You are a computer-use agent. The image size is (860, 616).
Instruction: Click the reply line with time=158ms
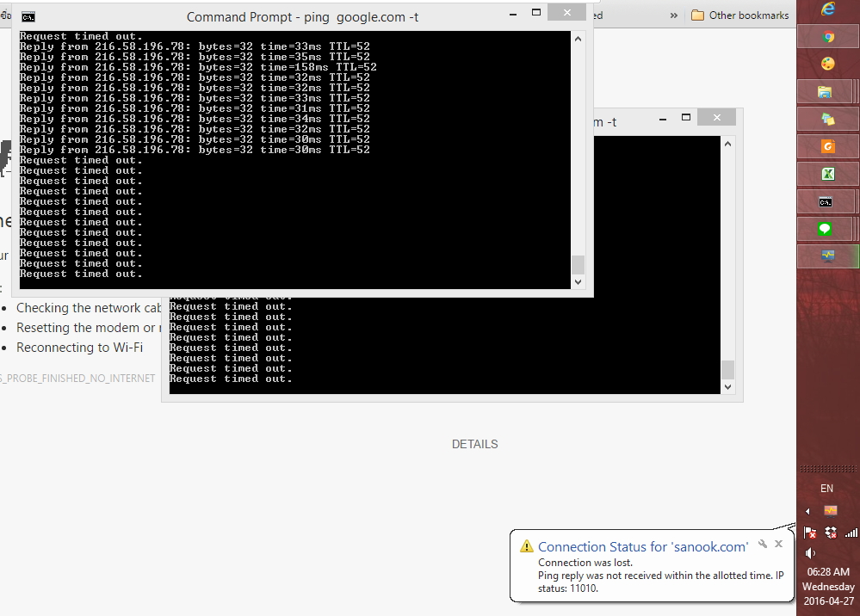(198, 67)
